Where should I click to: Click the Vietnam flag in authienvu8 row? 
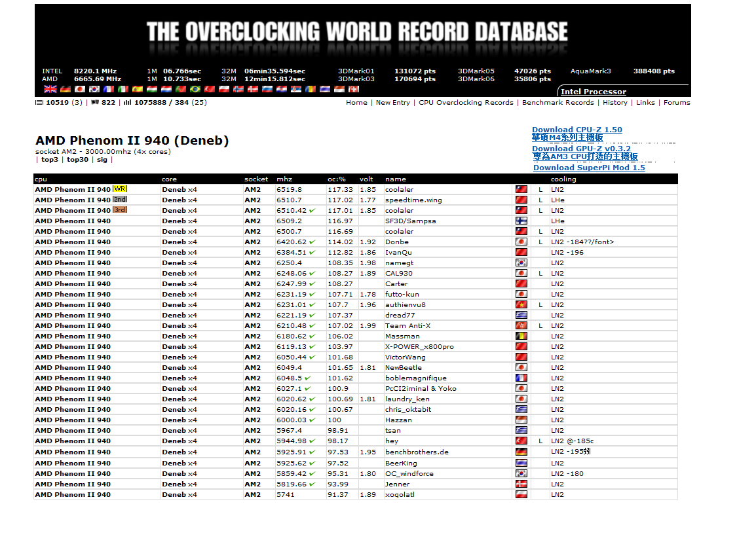tap(521, 304)
